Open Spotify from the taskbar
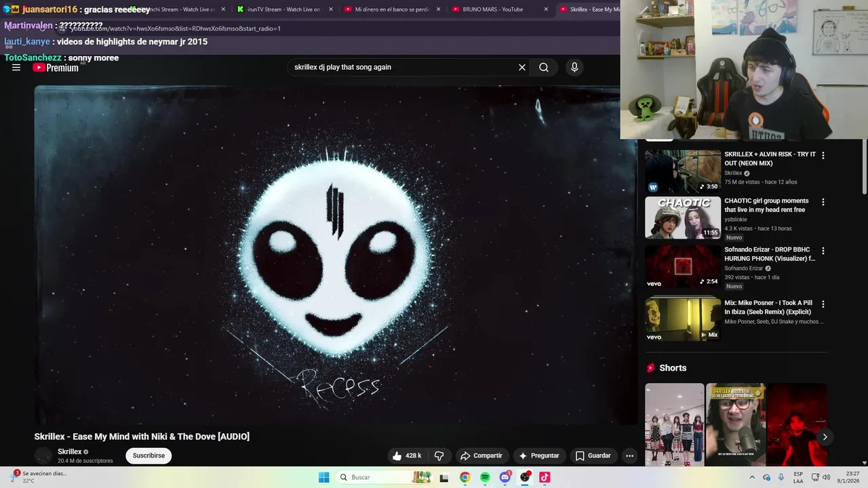868x488 pixels. [x=485, y=477]
